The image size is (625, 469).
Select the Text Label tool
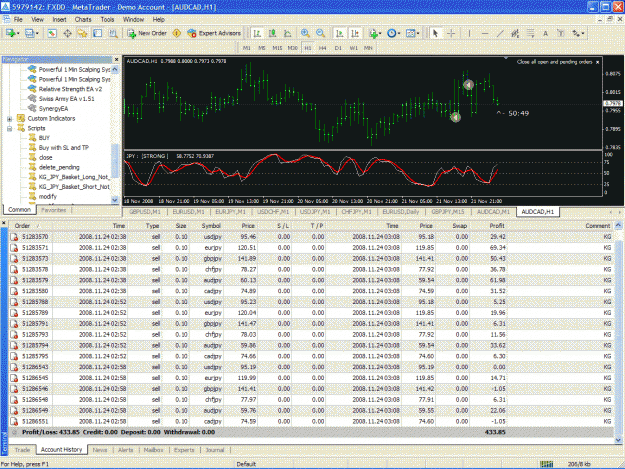click(x=560, y=33)
